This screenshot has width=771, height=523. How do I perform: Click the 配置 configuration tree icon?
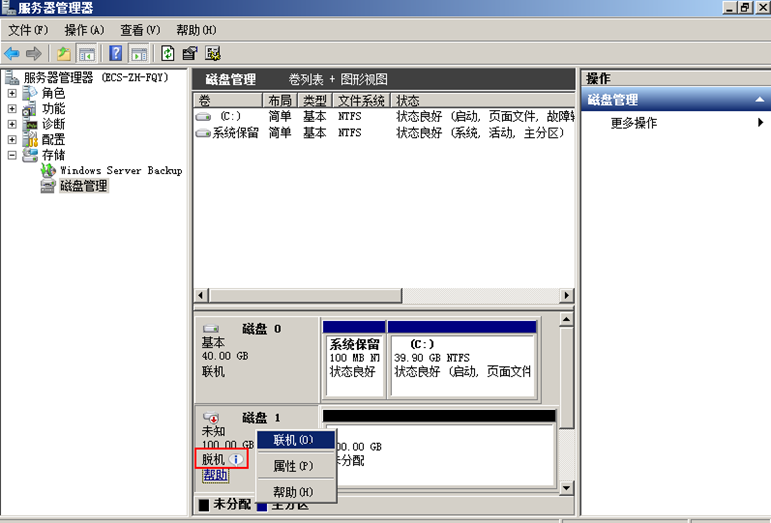pyautogui.click(x=30, y=140)
